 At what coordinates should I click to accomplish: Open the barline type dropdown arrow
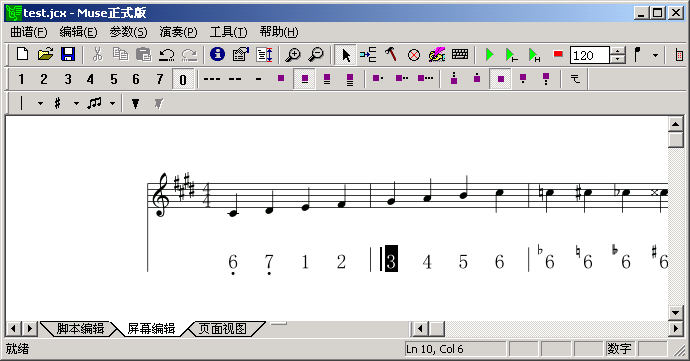(x=40, y=103)
